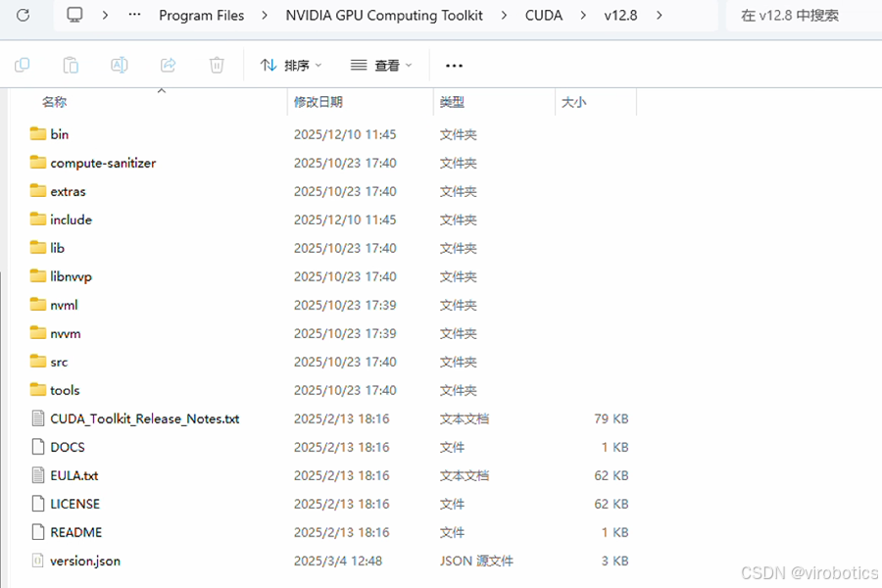The image size is (882, 588).
Task: Select the include folder name
Action: click(71, 220)
